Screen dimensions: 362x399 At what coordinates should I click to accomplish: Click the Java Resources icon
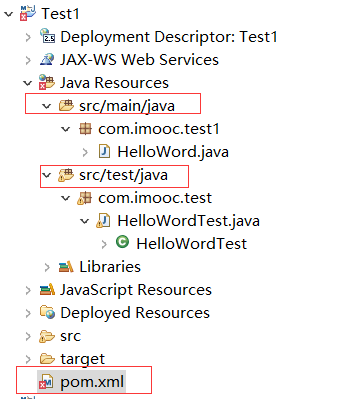47,82
